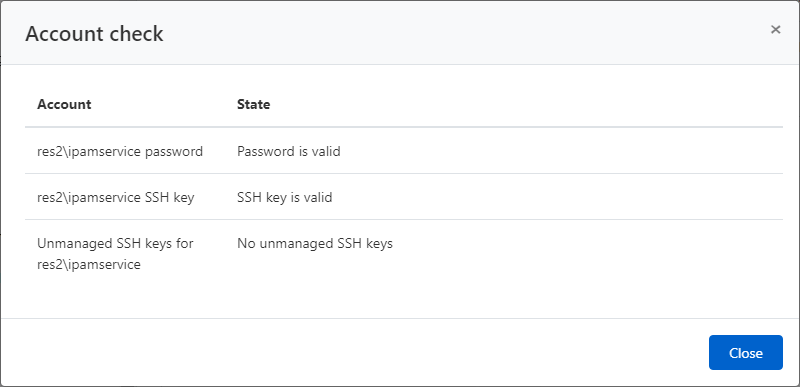Click the empty footer area left of Close
This screenshot has height=387, width=800.
pyautogui.click(x=354, y=352)
